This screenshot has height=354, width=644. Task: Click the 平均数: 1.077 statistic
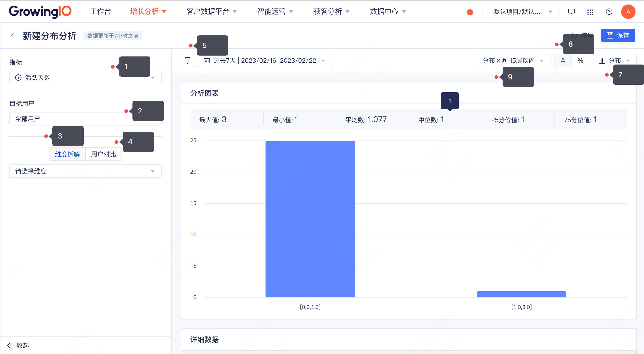tap(366, 119)
